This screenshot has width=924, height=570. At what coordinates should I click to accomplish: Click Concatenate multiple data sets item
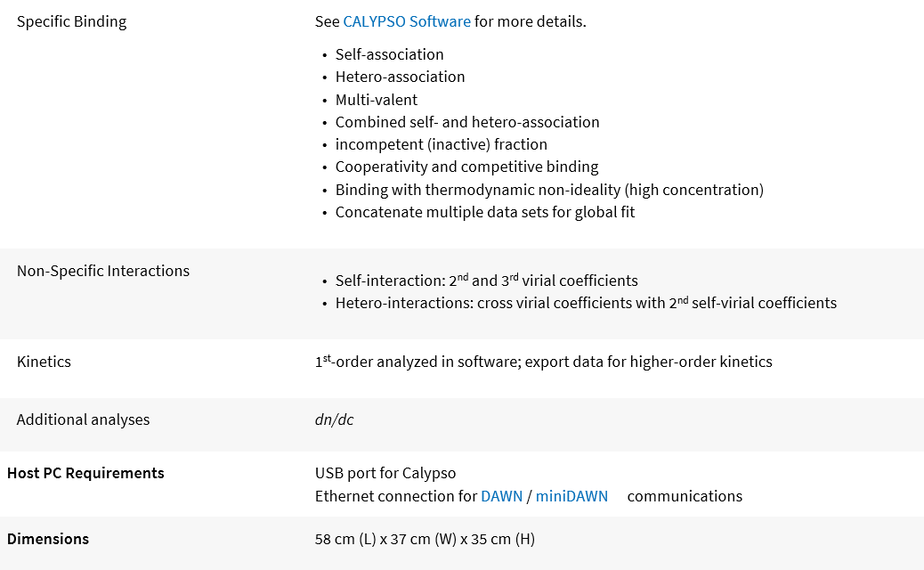485,212
